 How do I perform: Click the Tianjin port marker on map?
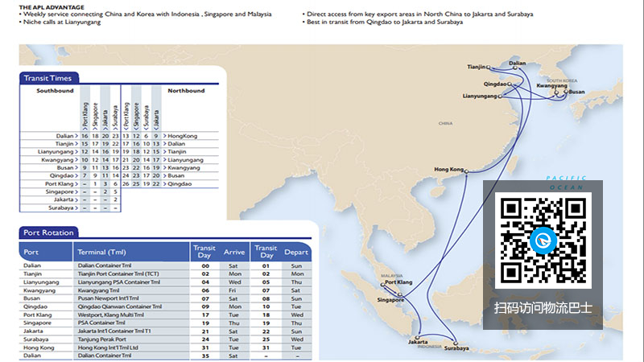(x=489, y=67)
